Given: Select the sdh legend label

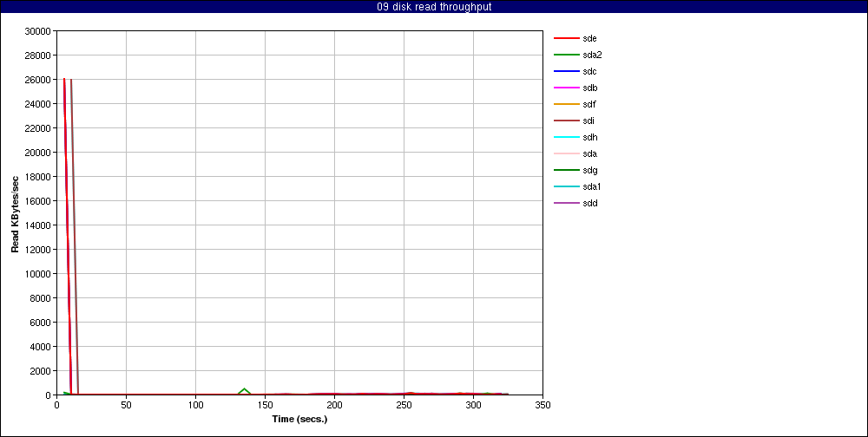Looking at the screenshot, I should pos(589,137).
